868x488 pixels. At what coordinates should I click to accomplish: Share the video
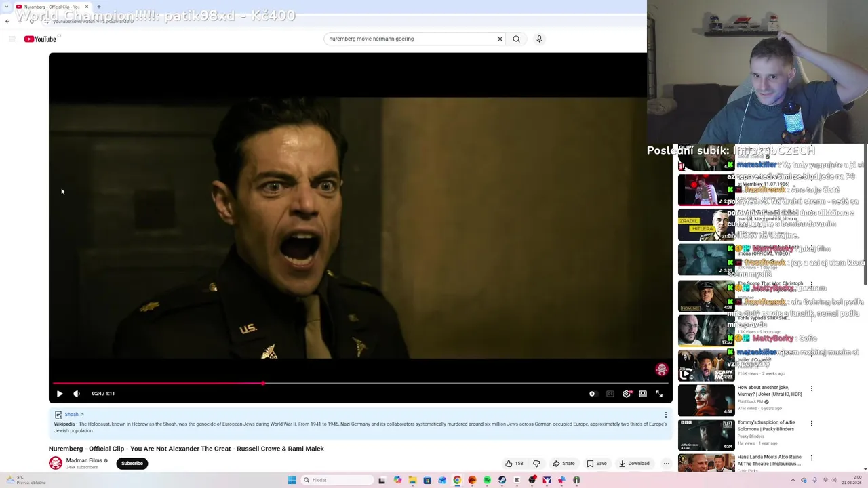[564, 464]
